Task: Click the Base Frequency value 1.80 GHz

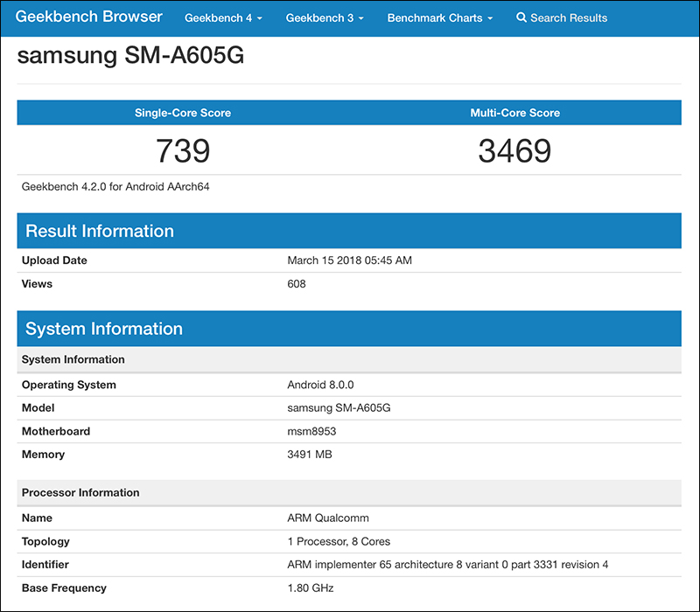Action: click(x=310, y=588)
